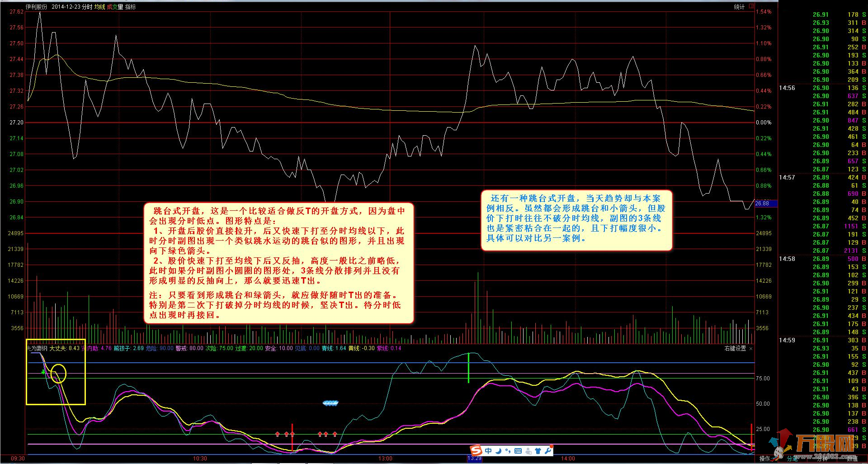
Task: Select the 分时 intraday label
Action: (87, 7)
